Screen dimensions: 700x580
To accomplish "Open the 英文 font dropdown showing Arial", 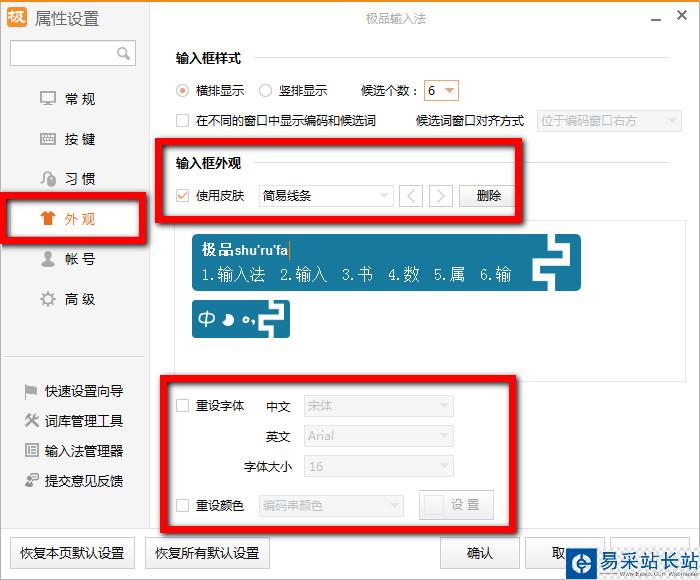I will (x=379, y=436).
